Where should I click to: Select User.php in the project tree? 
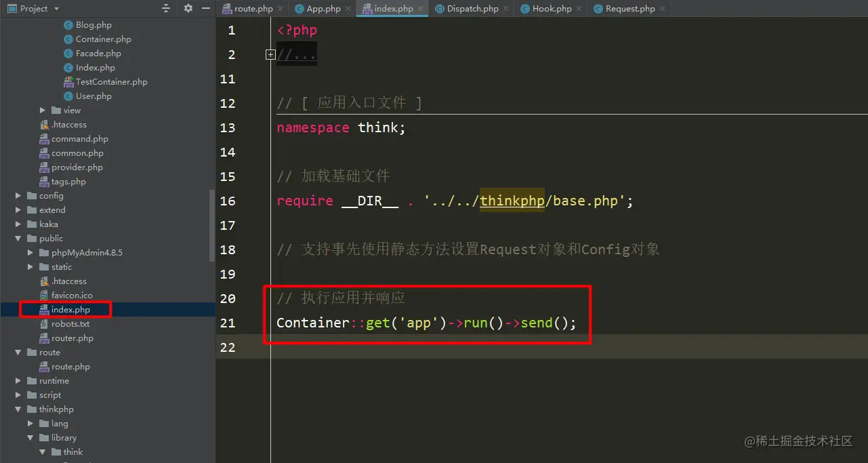[94, 96]
